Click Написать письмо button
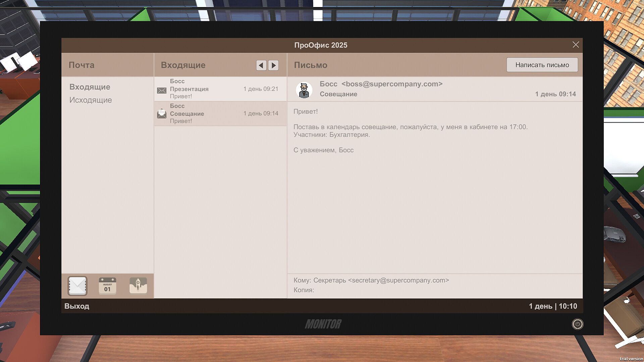 [x=542, y=65]
